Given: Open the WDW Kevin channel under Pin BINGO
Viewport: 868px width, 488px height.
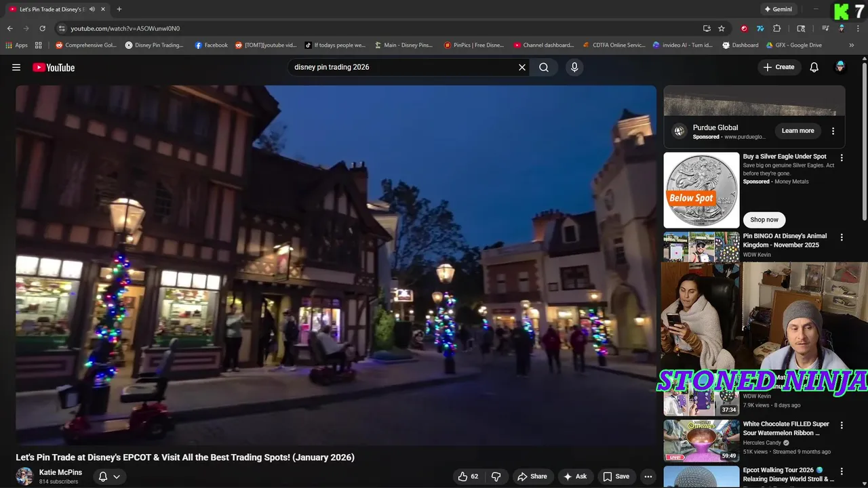Looking at the screenshot, I should (757, 255).
